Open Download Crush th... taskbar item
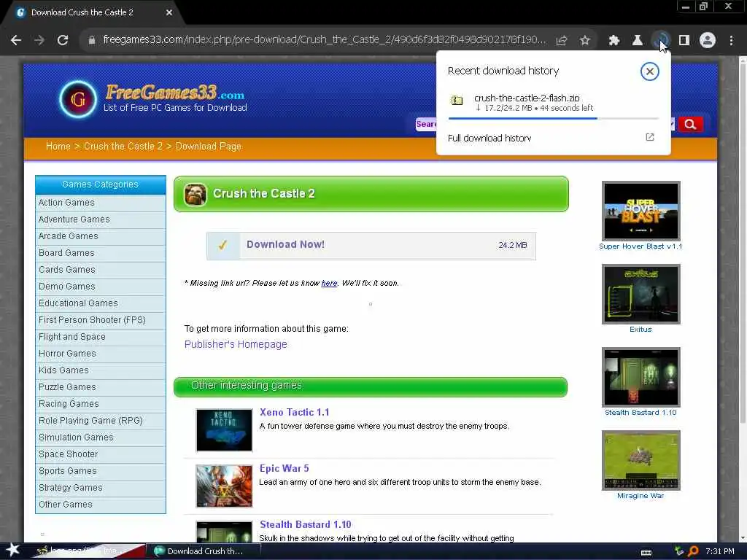Viewport: 747px width, 560px height. 204,551
